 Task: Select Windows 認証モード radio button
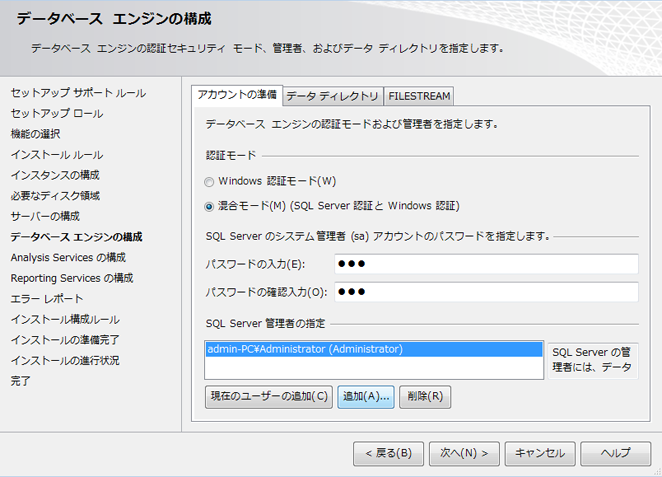click(x=209, y=182)
